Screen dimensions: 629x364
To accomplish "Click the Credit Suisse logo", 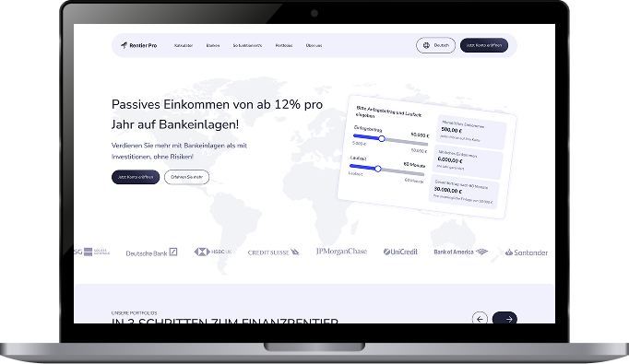I will pyautogui.click(x=273, y=252).
